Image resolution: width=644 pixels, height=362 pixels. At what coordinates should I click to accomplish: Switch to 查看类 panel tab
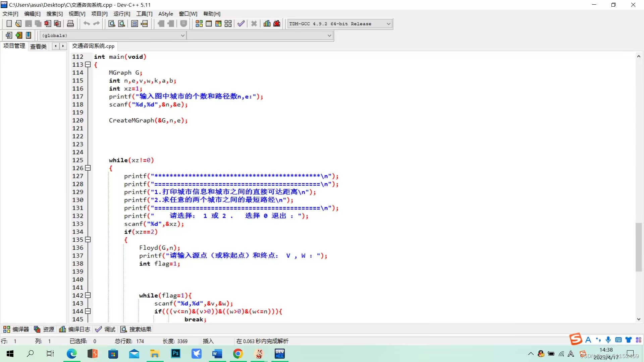click(38, 47)
